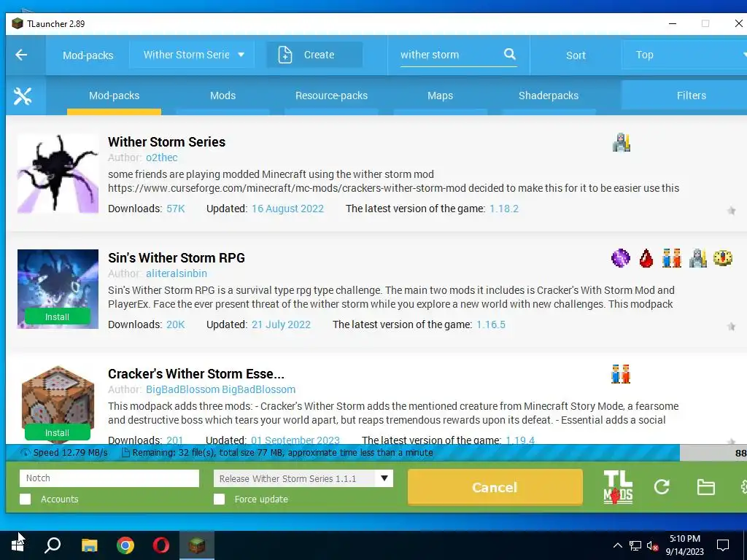Open the TL Mods logo button
The image size is (747, 560).
[618, 487]
